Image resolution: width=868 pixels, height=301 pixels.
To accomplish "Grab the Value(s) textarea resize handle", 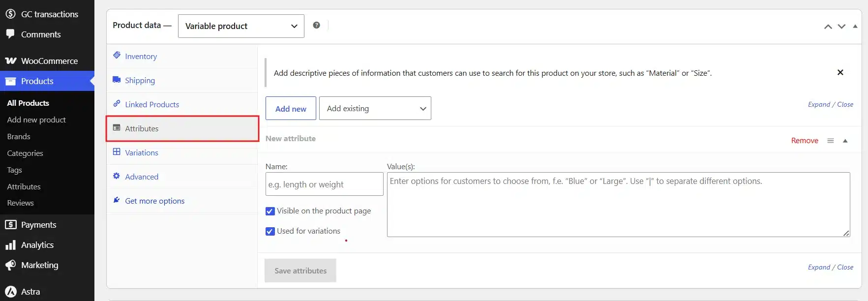I will tap(846, 233).
